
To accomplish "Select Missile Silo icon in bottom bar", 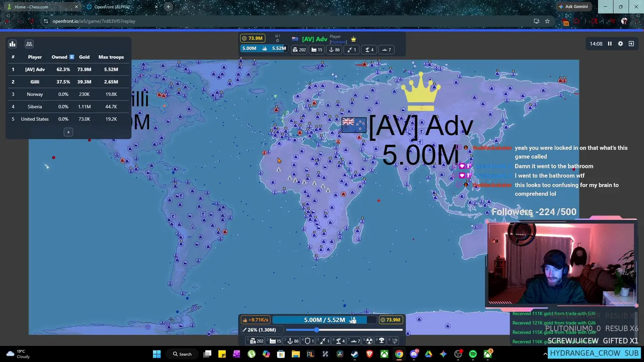I will click(324, 341).
